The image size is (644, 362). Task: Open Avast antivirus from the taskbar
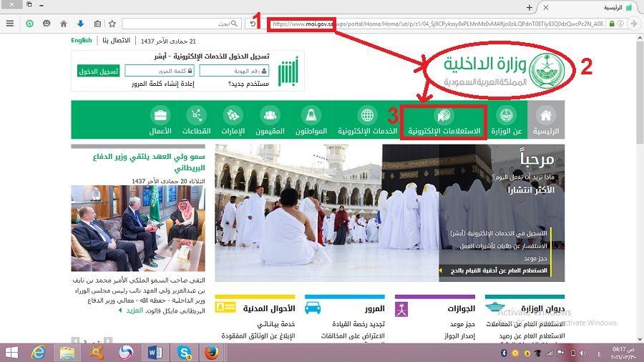97,353
